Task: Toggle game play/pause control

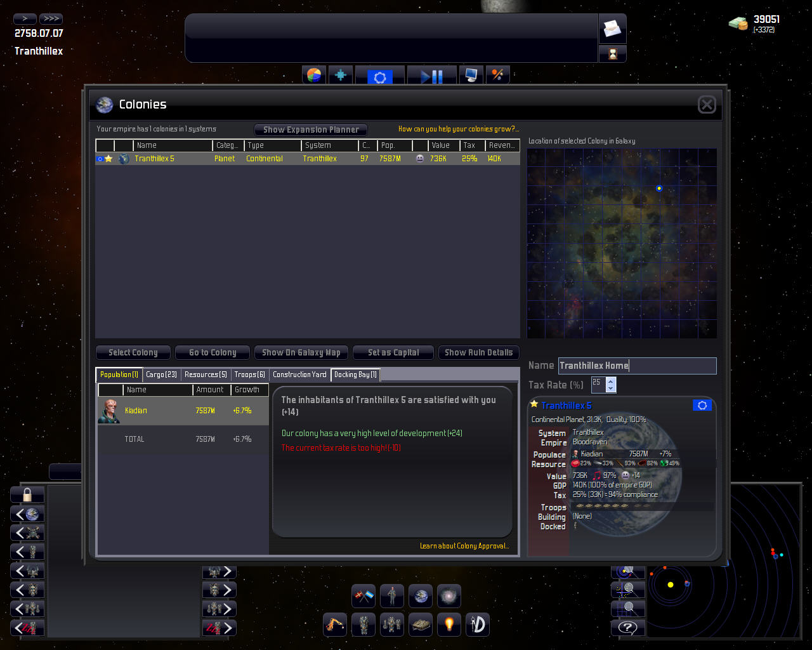Action: [432, 76]
